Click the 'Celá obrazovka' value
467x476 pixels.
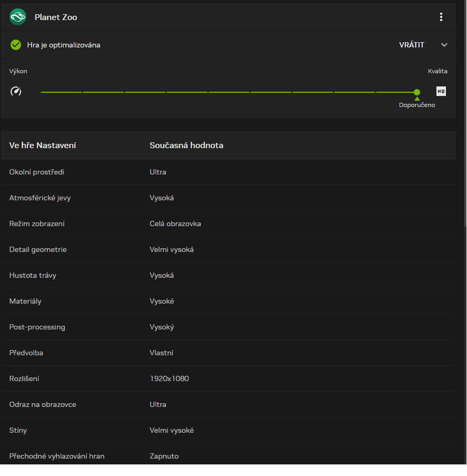[x=175, y=224]
